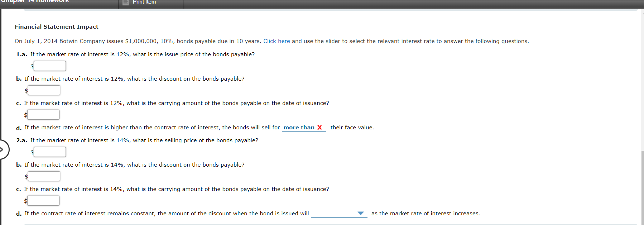644x225 pixels.
Task: Click the 'more than' dropdown answer
Action: (298, 127)
